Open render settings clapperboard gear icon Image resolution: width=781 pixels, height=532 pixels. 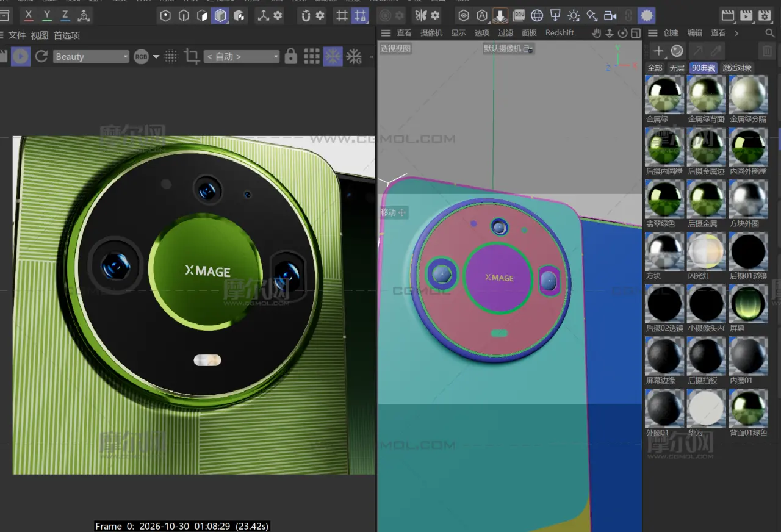(x=765, y=15)
